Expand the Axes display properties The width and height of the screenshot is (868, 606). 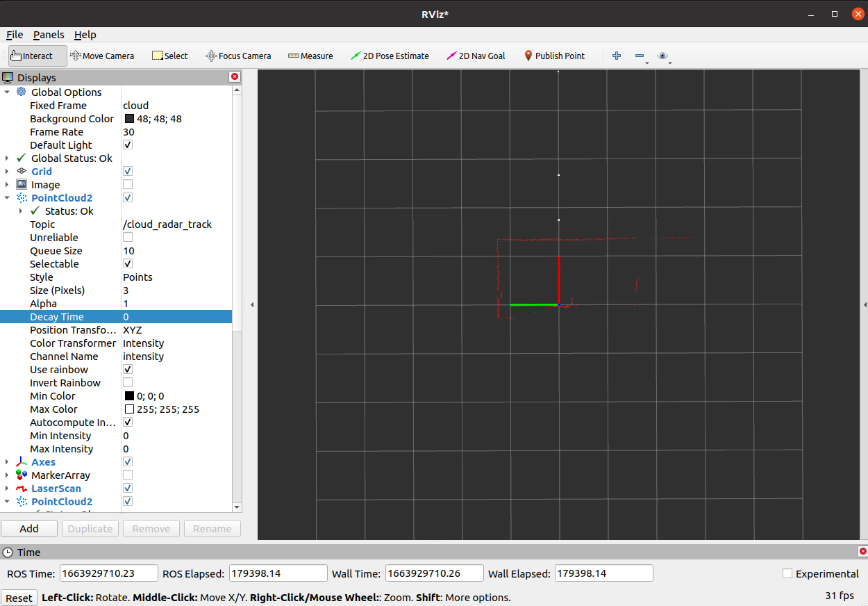pos(7,461)
